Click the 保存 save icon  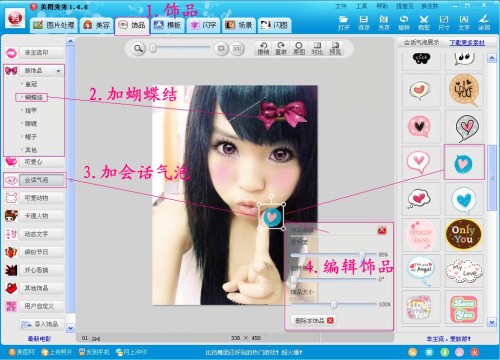tap(364, 23)
